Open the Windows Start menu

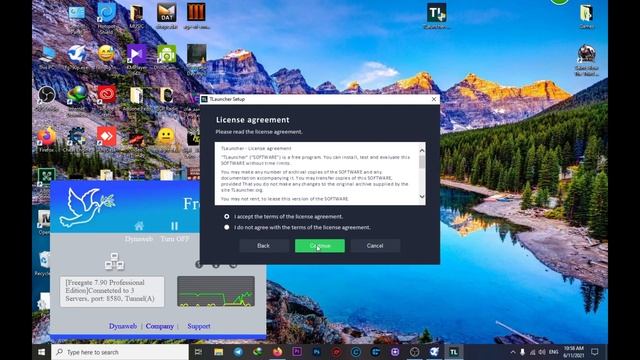click(x=42, y=352)
